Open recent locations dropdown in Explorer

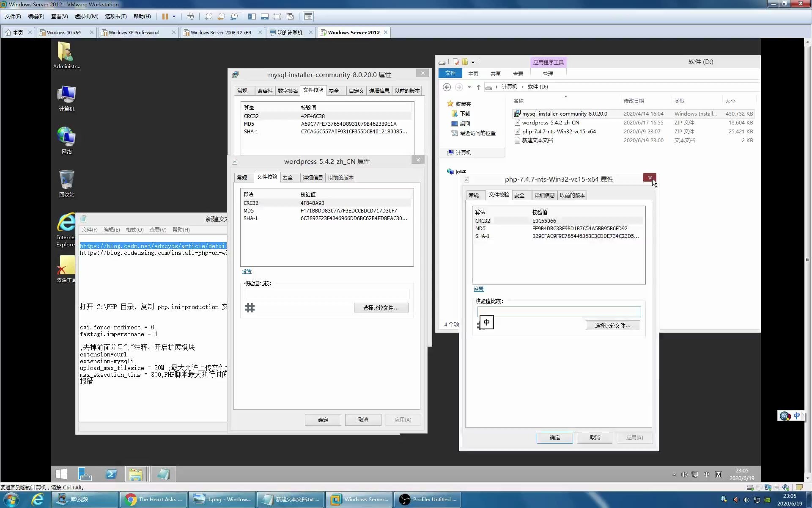point(469,87)
